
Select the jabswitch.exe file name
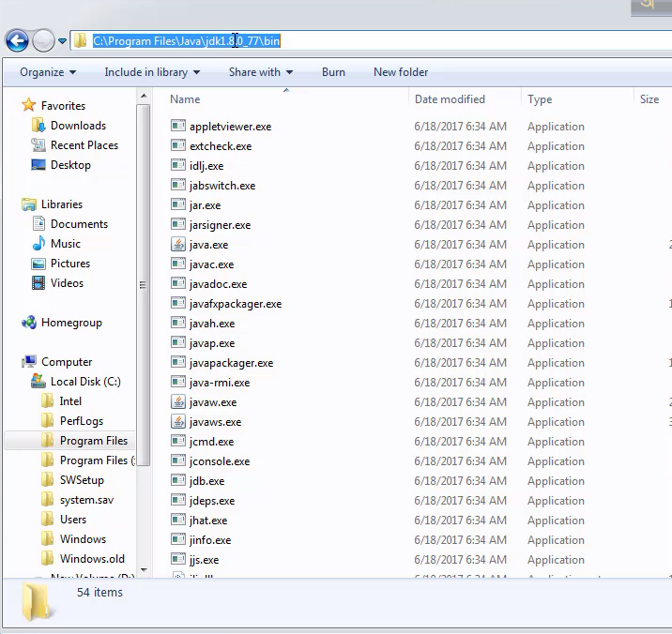point(222,186)
